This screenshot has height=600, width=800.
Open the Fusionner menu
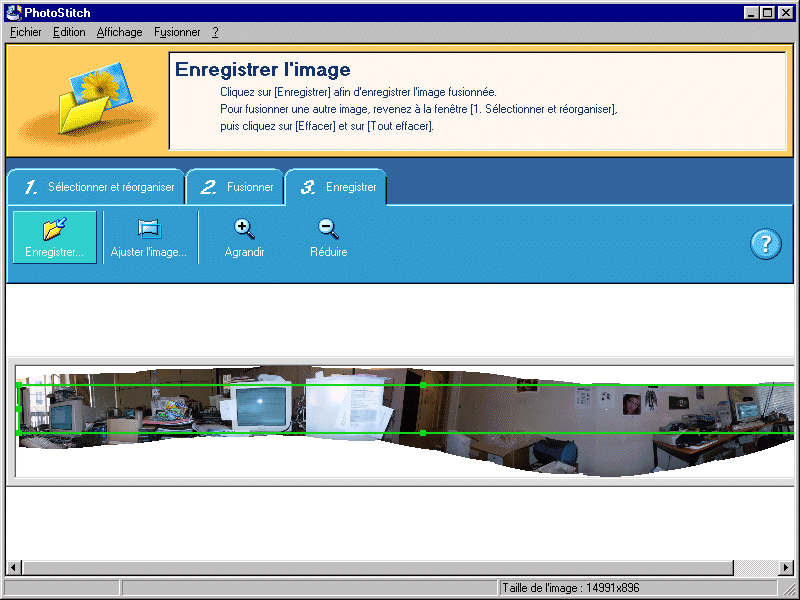(x=177, y=32)
